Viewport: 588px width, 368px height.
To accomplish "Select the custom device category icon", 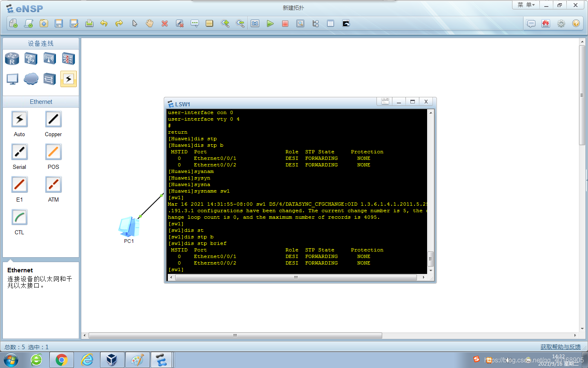I will coord(49,79).
